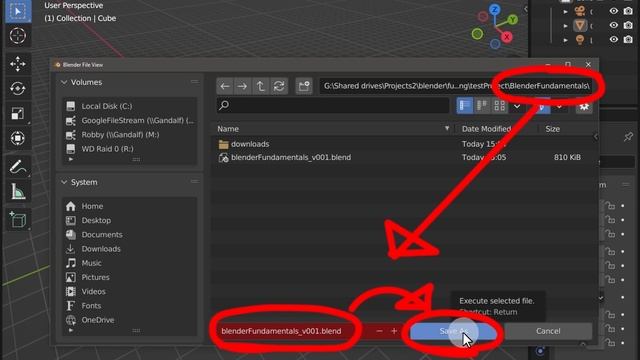Choose the Move tool
Viewport: 640px width, 360px height.
click(x=18, y=64)
